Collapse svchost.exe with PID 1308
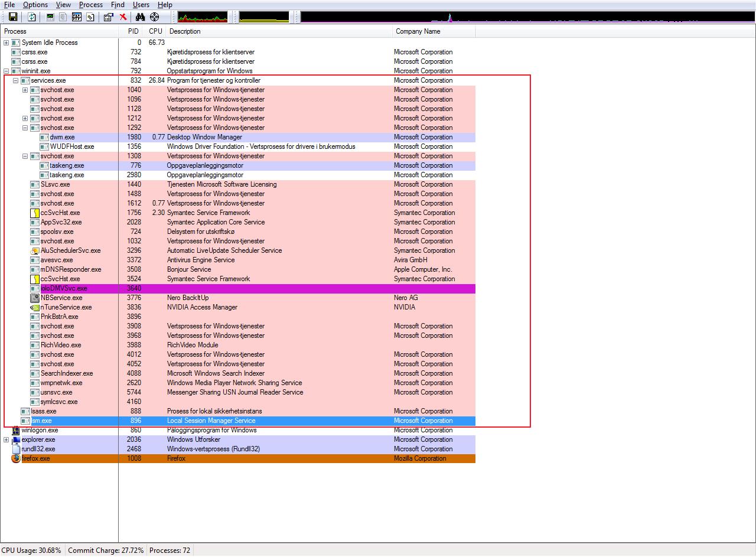The image size is (756, 557). coord(25,156)
